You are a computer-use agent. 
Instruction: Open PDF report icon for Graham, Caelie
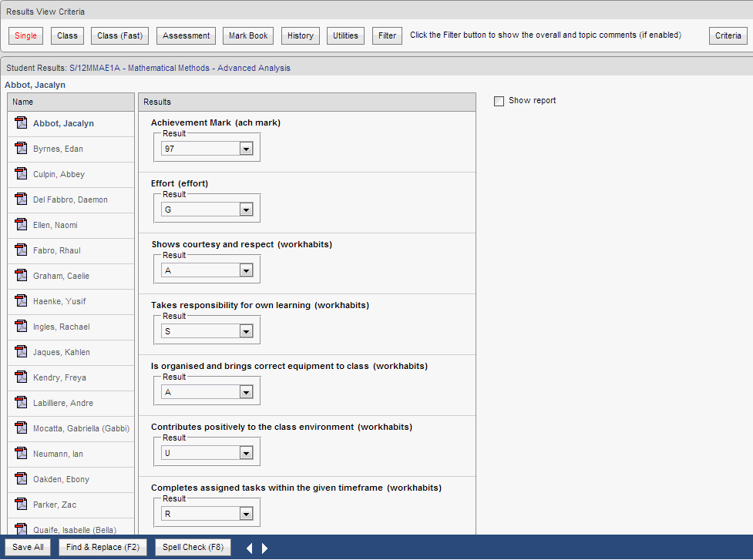21,276
